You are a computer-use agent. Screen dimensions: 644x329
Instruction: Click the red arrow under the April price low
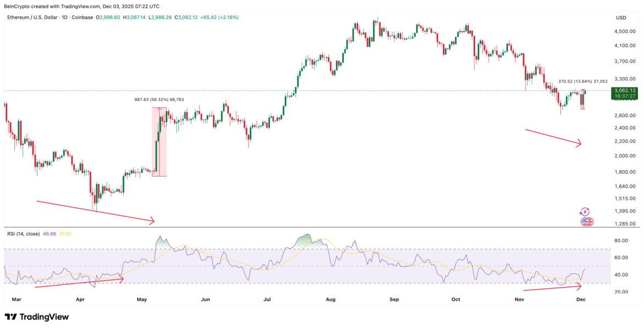pyautogui.click(x=95, y=212)
